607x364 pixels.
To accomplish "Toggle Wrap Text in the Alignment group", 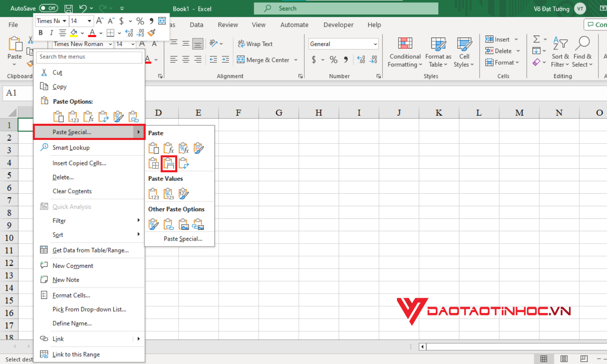I will click(255, 43).
